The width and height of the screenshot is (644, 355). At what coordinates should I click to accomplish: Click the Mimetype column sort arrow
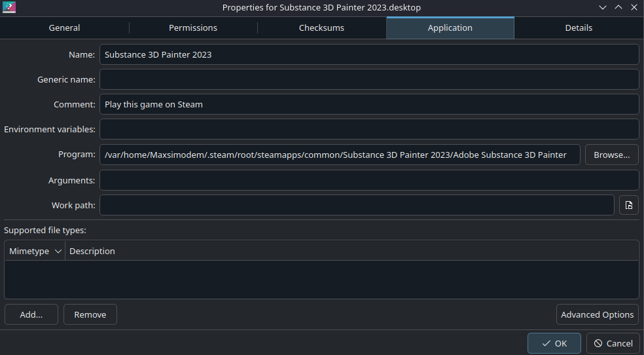[x=58, y=251]
